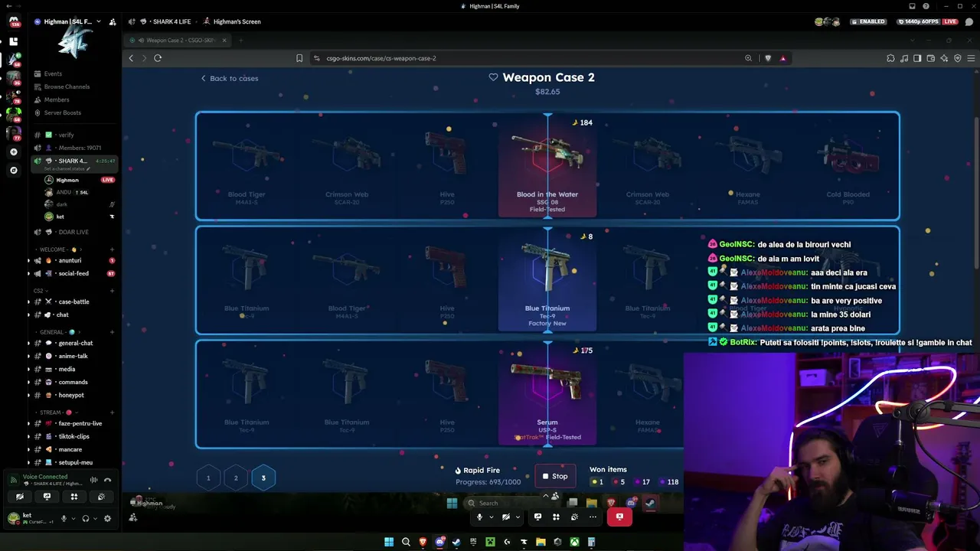
Task: Toggle the Rapid Fire option
Action: 477,471
